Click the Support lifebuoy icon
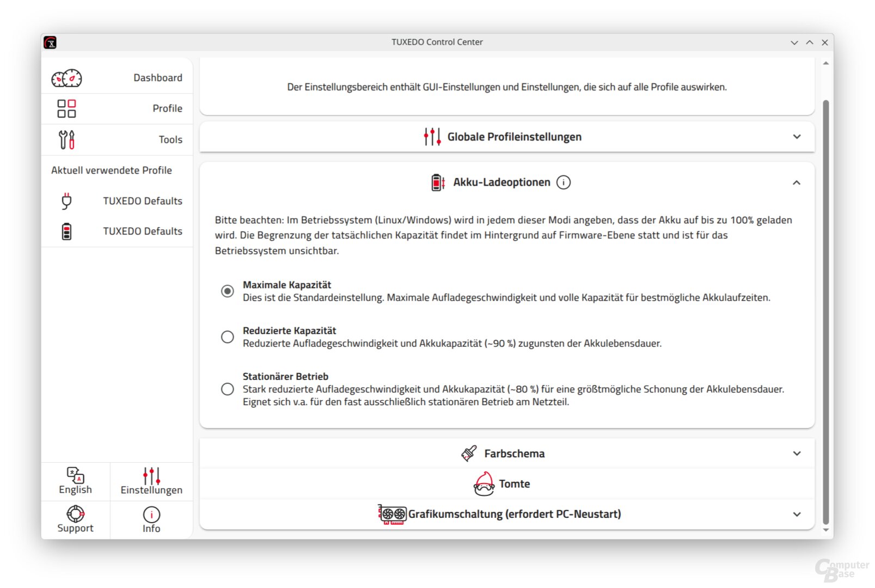The image size is (875, 588). click(75, 513)
